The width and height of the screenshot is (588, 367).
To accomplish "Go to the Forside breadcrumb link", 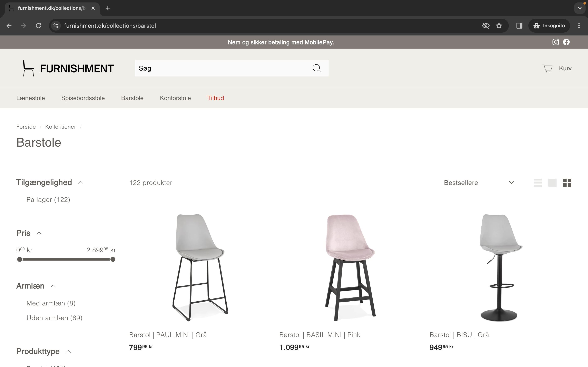I will (26, 127).
